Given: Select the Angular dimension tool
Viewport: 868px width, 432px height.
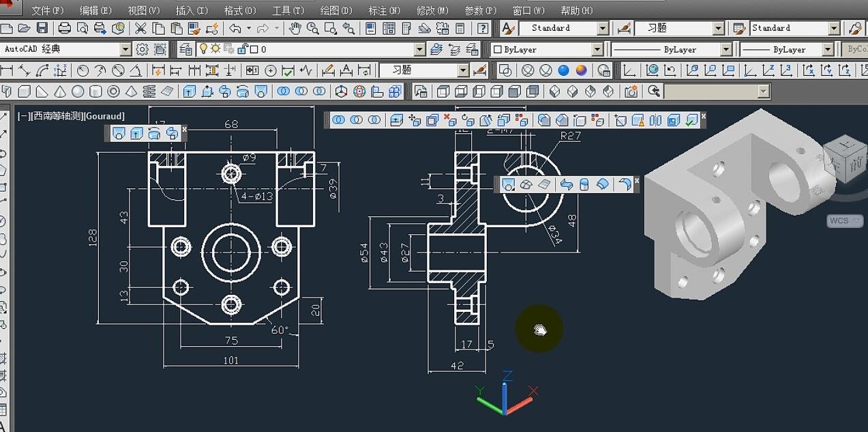Looking at the screenshot, I should tap(136, 70).
